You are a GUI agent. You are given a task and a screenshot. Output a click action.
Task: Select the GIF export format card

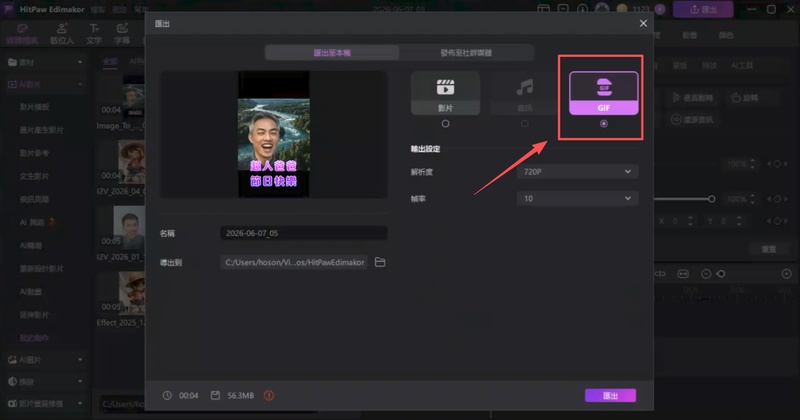pyautogui.click(x=604, y=93)
